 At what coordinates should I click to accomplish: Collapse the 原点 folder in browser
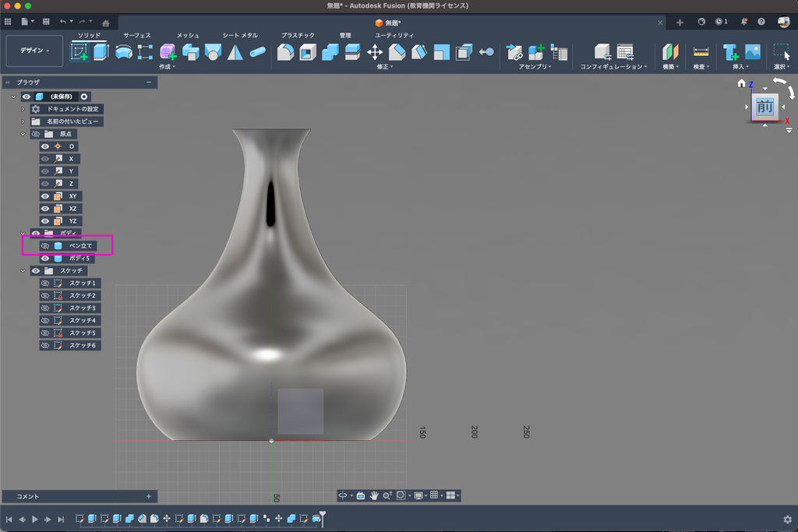coord(23,134)
